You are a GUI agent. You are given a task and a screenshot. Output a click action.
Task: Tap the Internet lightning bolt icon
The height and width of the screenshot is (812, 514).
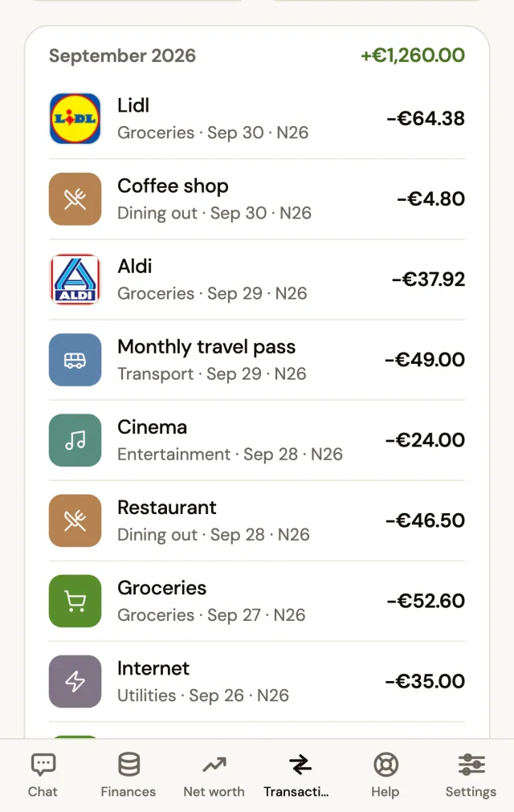pos(75,682)
